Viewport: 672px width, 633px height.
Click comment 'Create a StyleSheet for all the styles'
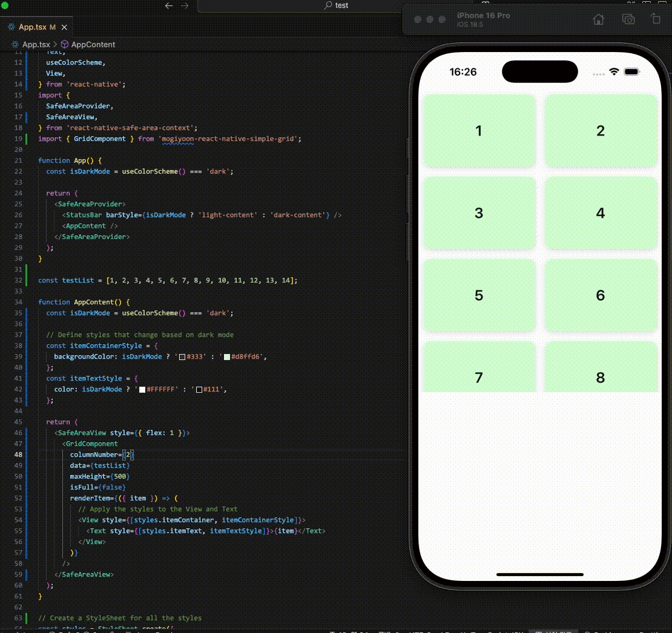(120, 618)
